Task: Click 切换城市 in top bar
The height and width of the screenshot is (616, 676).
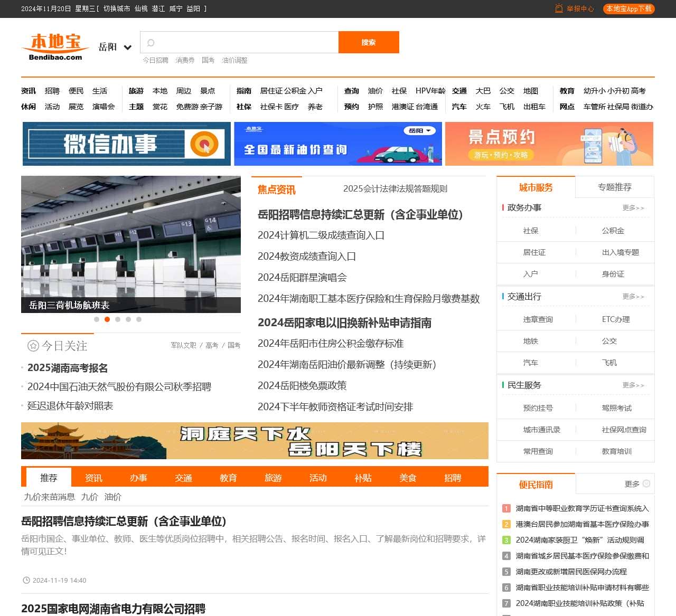Action: [117, 8]
